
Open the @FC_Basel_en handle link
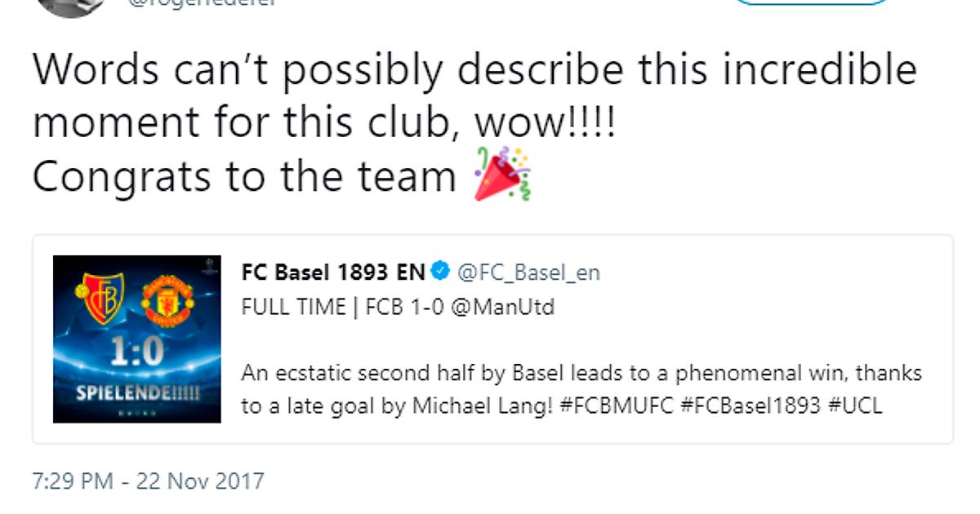[528, 272]
